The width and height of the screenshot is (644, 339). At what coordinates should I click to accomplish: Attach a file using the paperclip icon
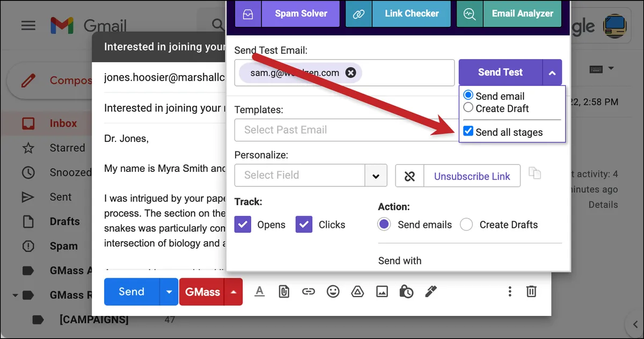(x=284, y=291)
